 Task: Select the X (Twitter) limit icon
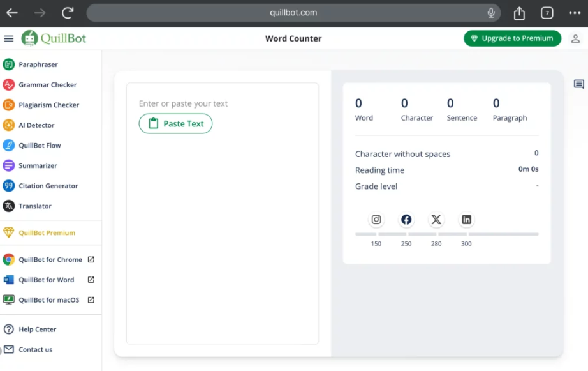coord(436,220)
